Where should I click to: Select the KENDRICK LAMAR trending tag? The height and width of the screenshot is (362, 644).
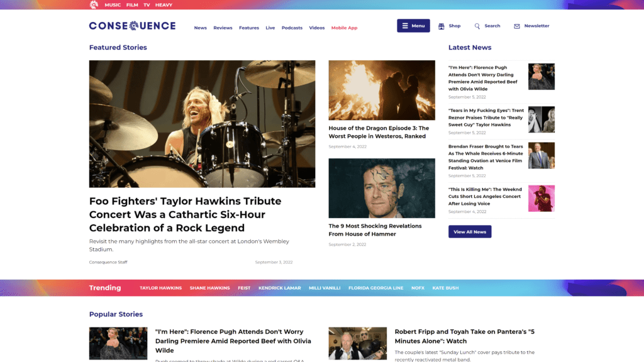point(280,288)
